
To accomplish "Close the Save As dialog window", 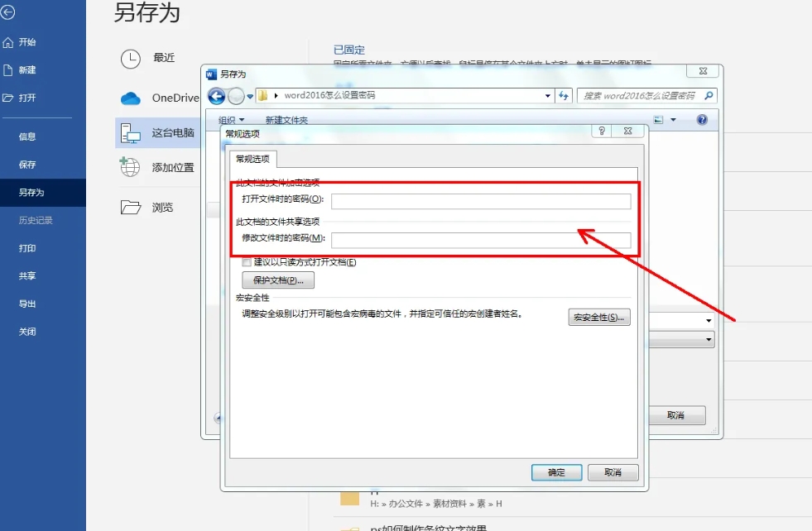I will point(703,71).
